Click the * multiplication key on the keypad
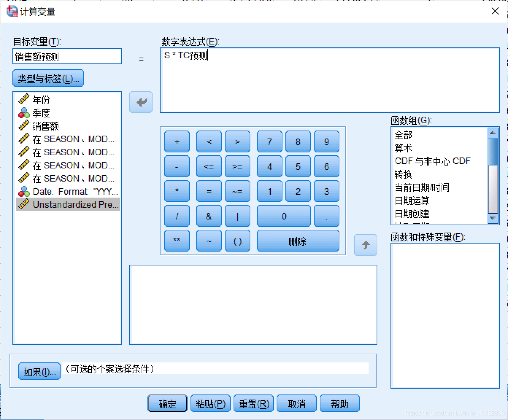This screenshot has width=508, height=420. click(x=177, y=191)
